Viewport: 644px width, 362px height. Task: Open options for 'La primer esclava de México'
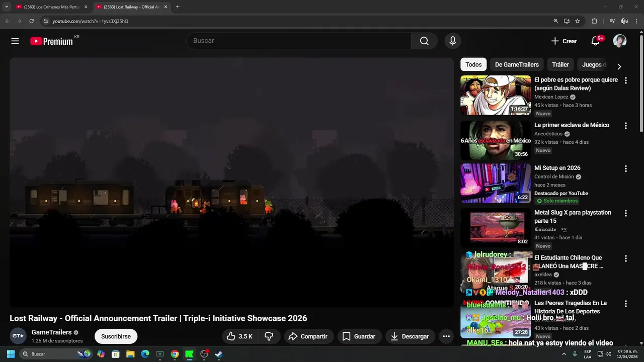pos(626,126)
